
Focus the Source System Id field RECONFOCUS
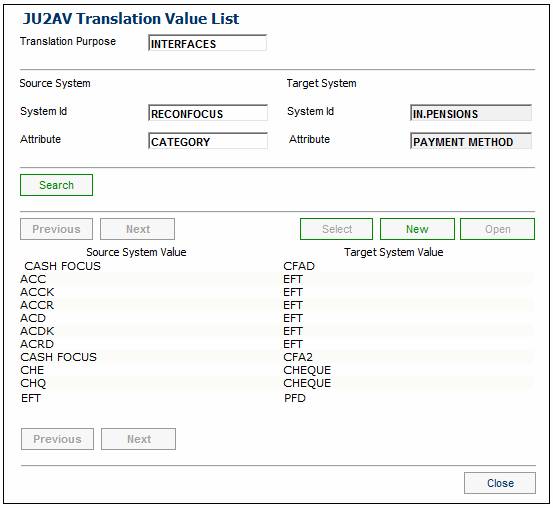(208, 113)
